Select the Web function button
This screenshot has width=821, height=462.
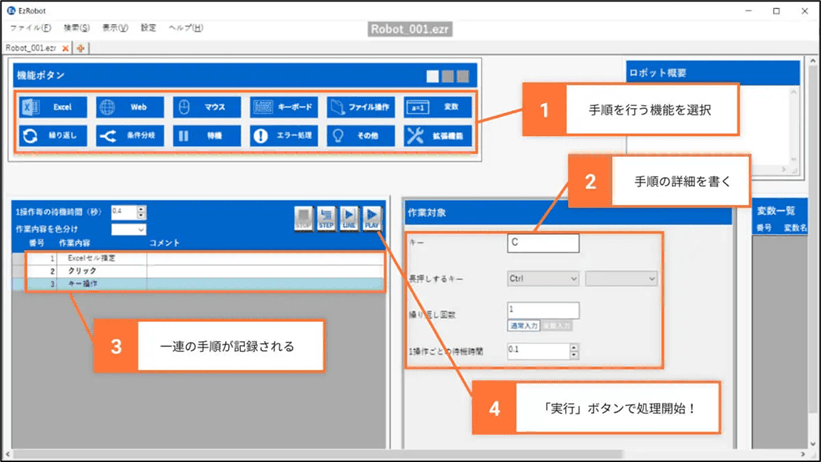point(130,107)
